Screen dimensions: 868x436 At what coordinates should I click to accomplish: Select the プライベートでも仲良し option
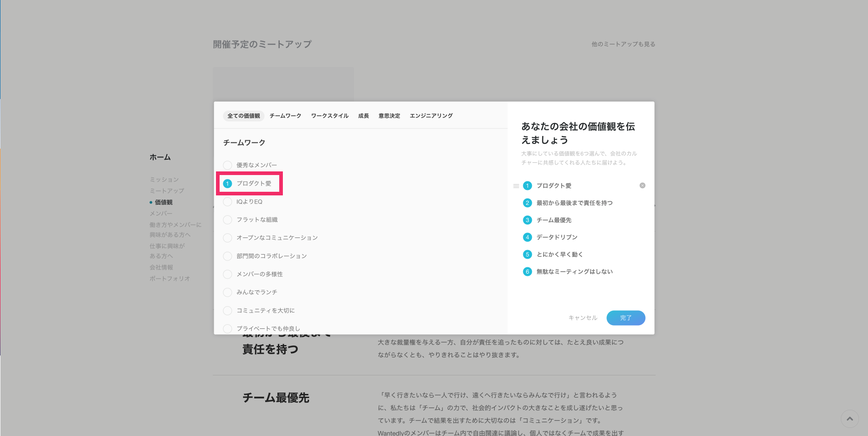262,329
